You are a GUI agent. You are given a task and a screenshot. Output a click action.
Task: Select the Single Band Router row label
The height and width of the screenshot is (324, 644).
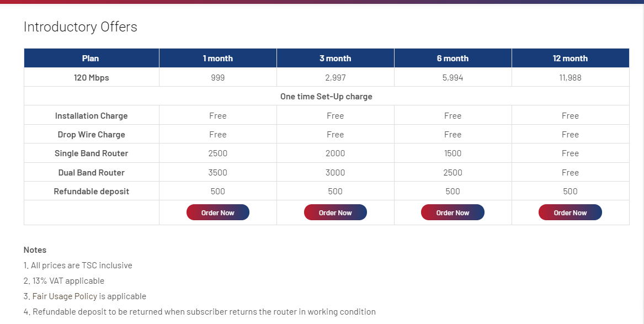91,153
